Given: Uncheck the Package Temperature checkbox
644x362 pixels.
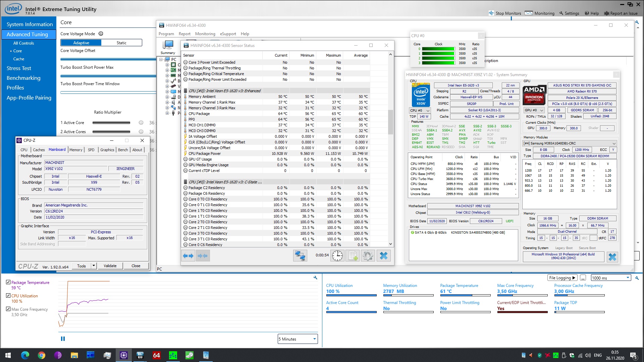Looking at the screenshot, I should tap(8, 282).
